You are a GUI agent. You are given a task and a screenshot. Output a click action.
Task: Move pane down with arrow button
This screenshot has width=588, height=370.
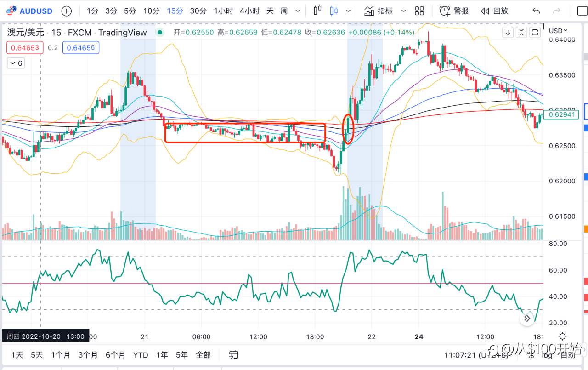point(508,32)
